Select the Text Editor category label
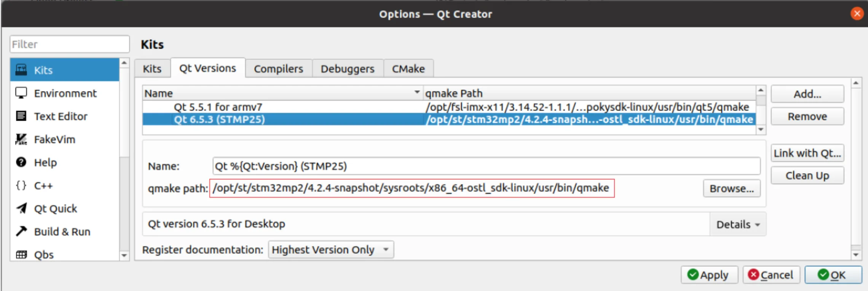Image resolution: width=868 pixels, height=291 pixels. [x=61, y=116]
